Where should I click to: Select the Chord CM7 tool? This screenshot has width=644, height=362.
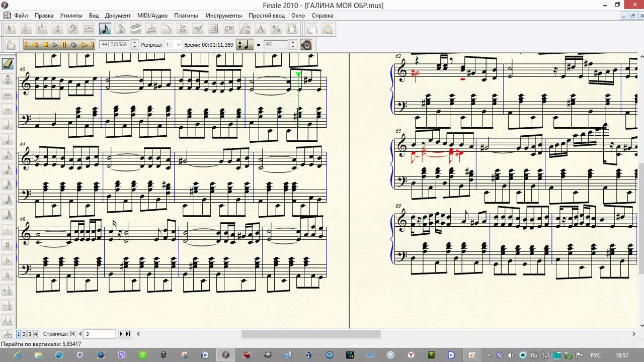pyautogui.click(x=229, y=29)
